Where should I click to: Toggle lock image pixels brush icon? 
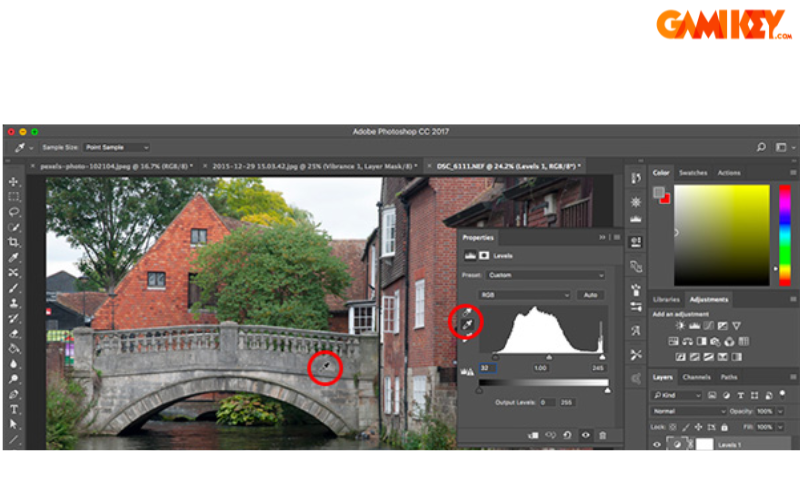(686, 427)
